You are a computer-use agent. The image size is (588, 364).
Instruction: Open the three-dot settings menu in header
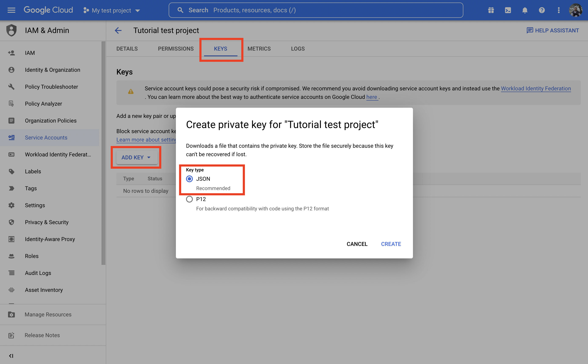(559, 10)
